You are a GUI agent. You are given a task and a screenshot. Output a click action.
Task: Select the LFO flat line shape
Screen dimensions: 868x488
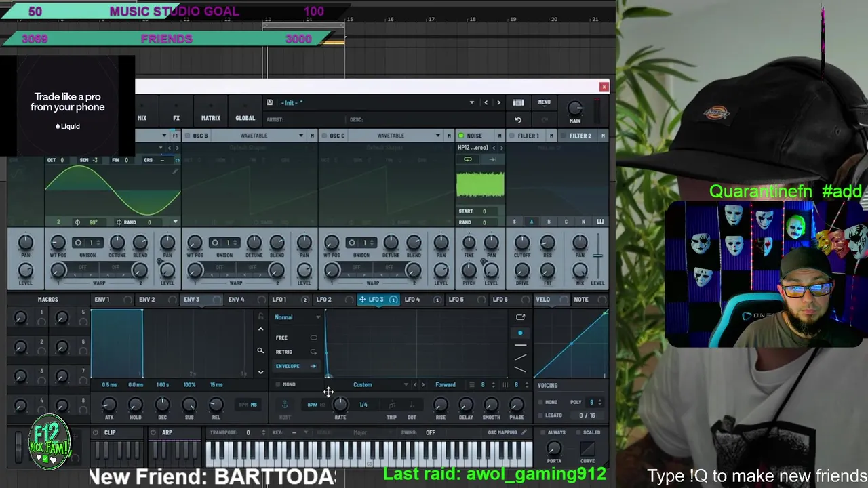point(520,346)
